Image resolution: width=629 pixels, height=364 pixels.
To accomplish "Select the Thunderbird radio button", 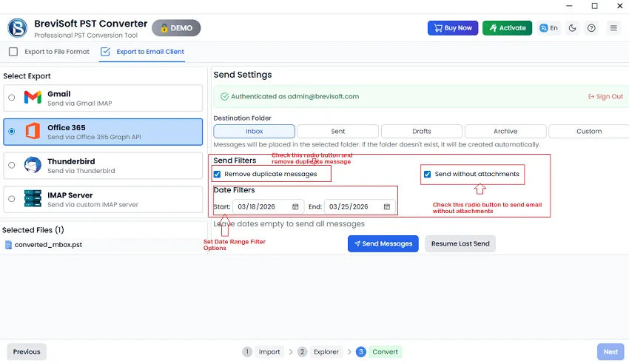I will [x=12, y=165].
